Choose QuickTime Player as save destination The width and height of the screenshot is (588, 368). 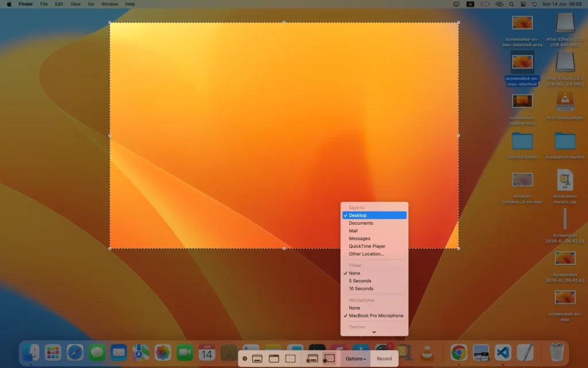click(374, 246)
